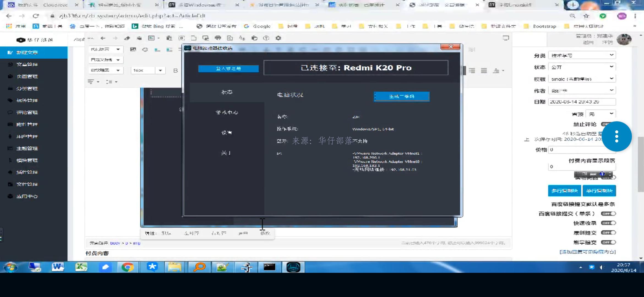
Task: Open the custom heading dropdown in editor
Action: click(106, 60)
